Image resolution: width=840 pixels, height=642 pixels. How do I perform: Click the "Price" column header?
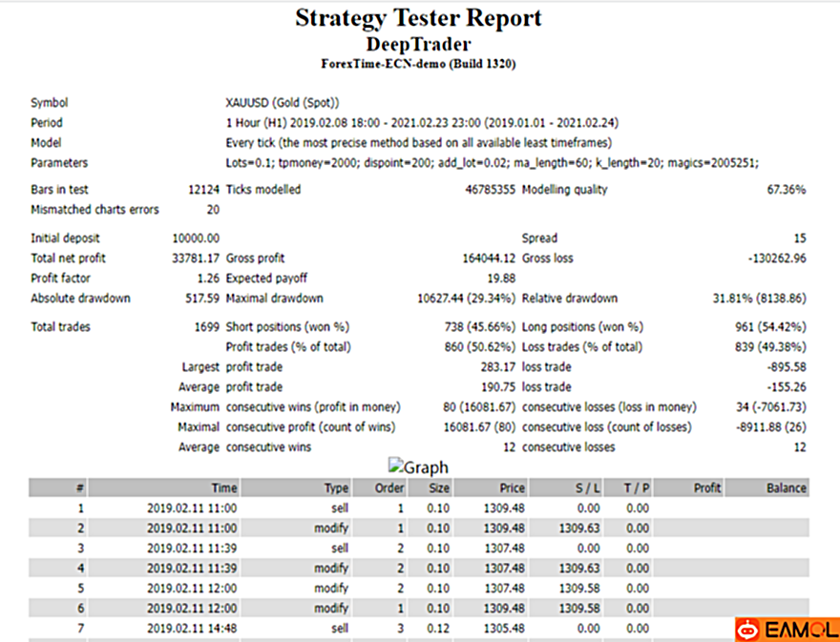[491, 488]
